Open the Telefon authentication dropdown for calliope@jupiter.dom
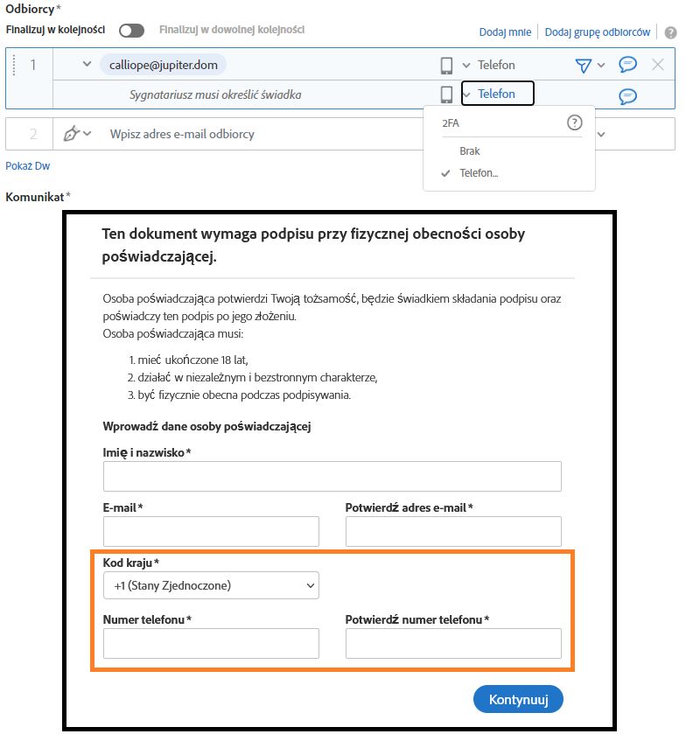This screenshot has width=700, height=755. [x=489, y=65]
